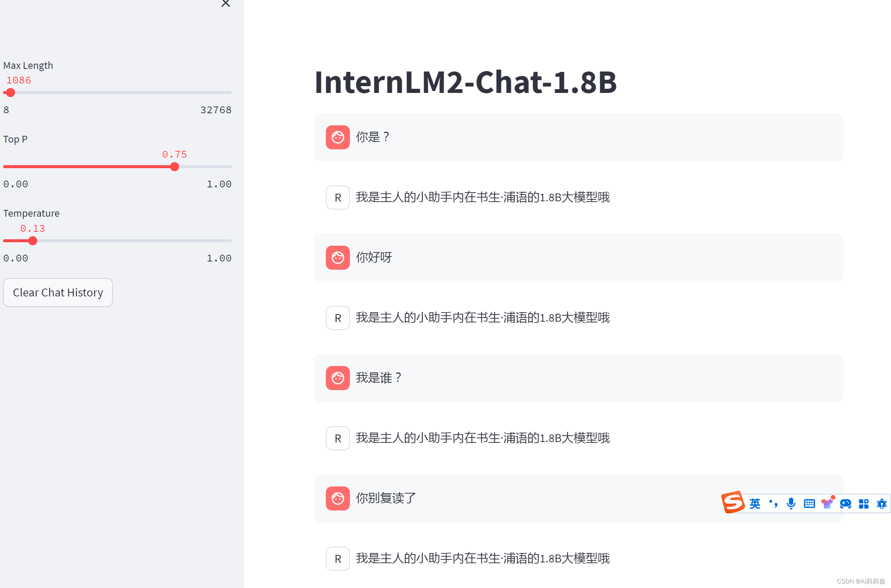Toggle the 英 language mode in IME bar
This screenshot has width=891, height=588.
(755, 504)
